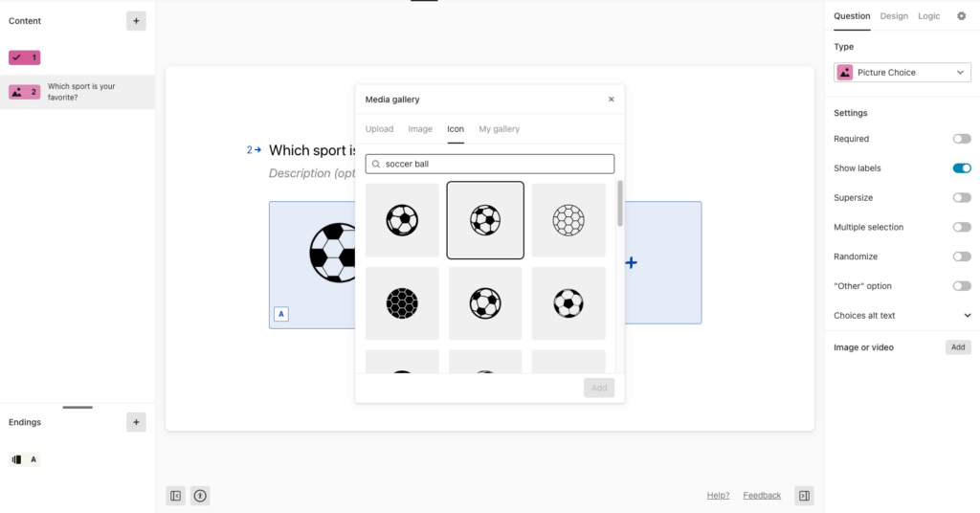This screenshot has width=980, height=513.
Task: Select the Icon tab
Action: click(x=456, y=128)
